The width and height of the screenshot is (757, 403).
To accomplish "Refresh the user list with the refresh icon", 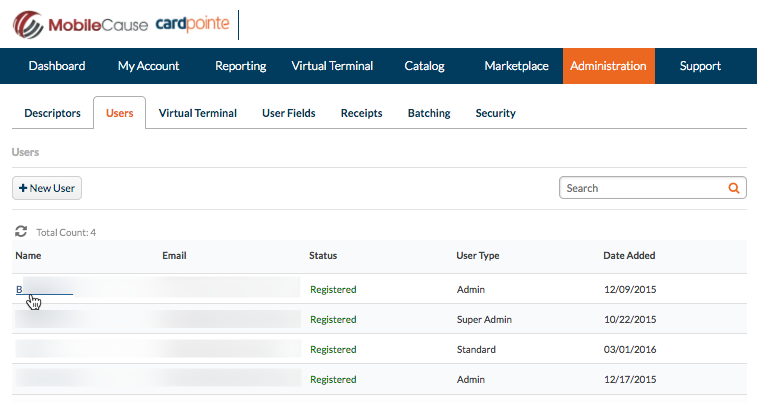I will point(21,232).
